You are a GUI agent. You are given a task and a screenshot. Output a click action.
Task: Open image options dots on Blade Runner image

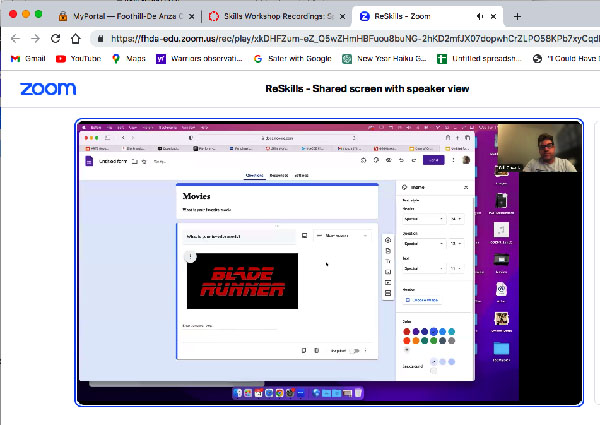tap(191, 256)
